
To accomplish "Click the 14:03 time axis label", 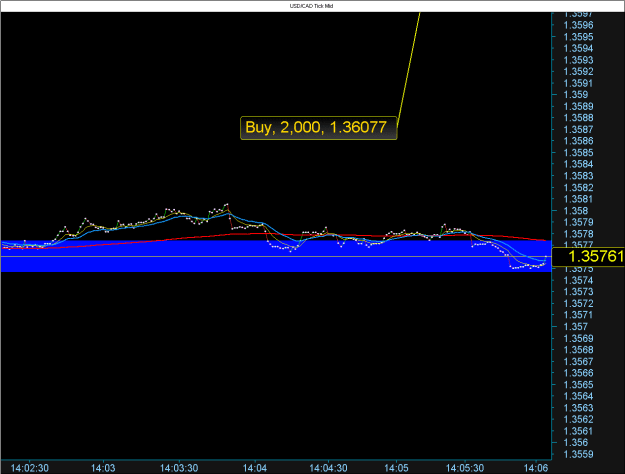I will click(103, 468).
